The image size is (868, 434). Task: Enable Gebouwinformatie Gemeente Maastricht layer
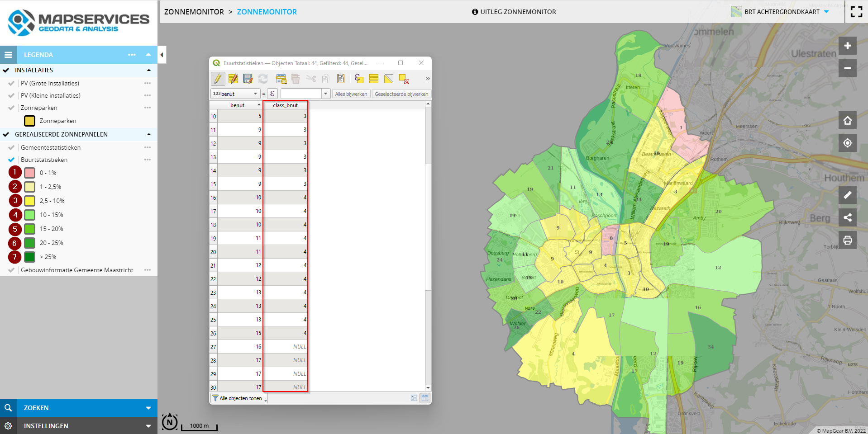click(x=11, y=270)
